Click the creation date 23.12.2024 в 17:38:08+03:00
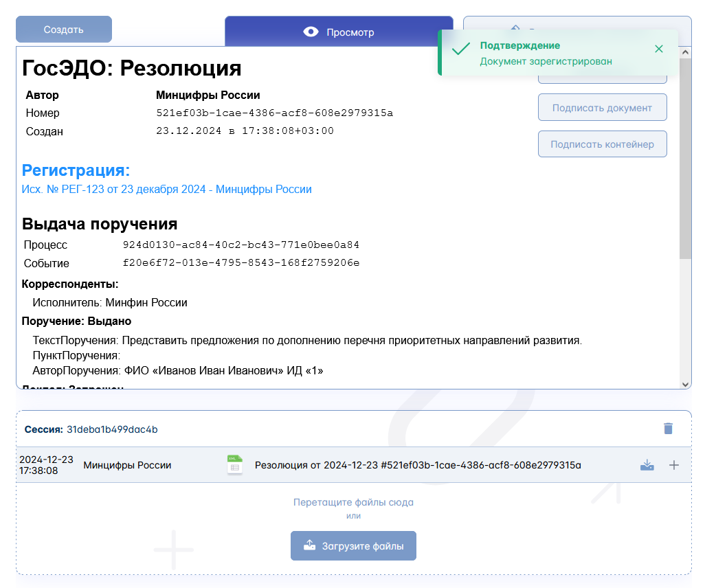 (x=245, y=131)
